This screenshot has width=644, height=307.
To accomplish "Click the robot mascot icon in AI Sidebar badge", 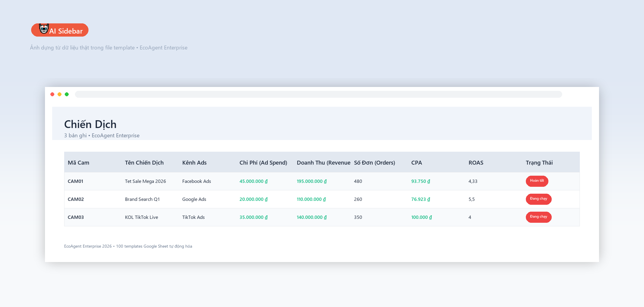I will click(44, 29).
